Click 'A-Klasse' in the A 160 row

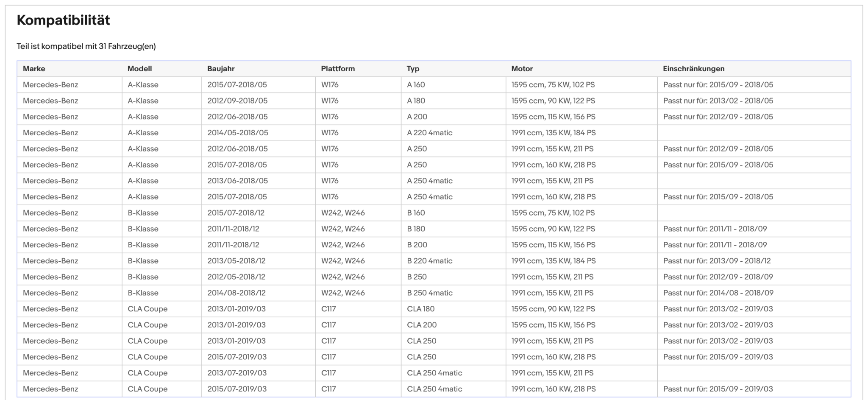[143, 85]
